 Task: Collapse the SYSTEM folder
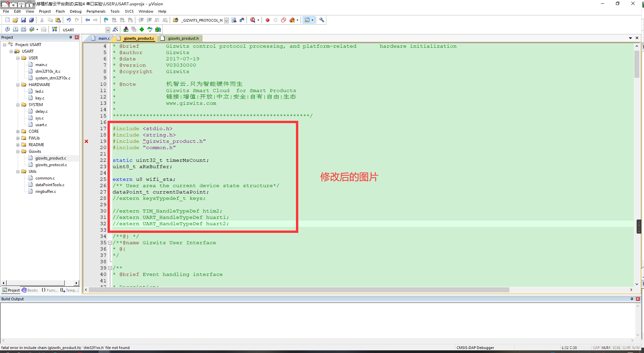18,105
